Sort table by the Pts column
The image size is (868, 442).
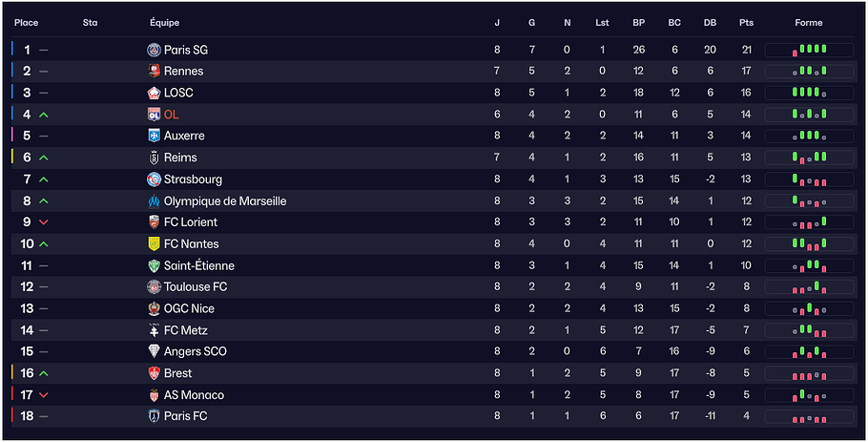point(745,23)
